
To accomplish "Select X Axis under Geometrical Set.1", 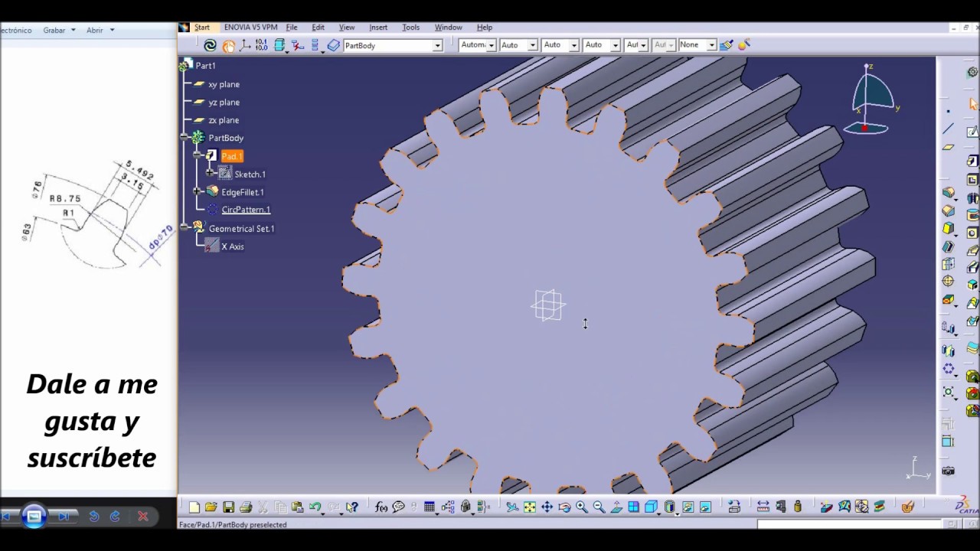I will click(x=232, y=246).
